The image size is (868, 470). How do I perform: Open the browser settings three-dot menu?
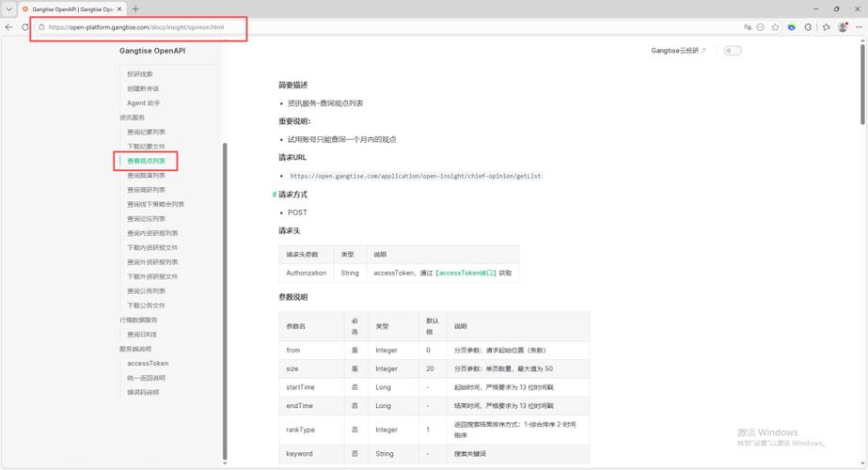point(859,27)
